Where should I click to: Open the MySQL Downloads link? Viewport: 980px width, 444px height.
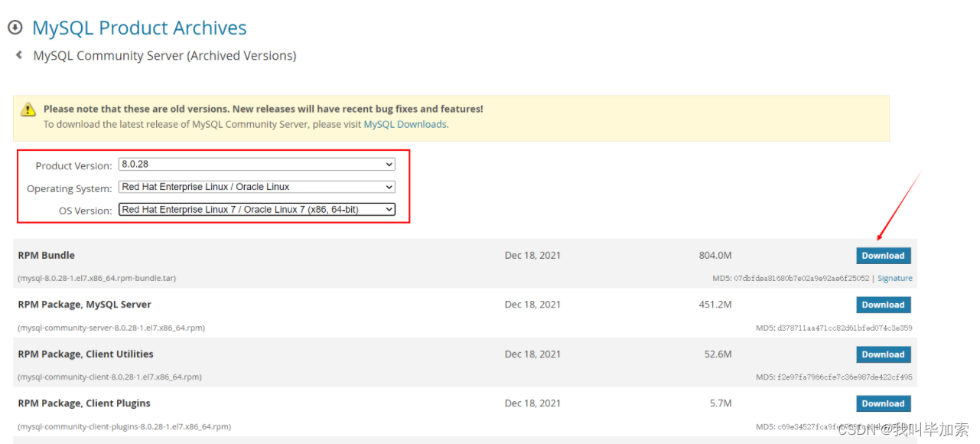405,124
